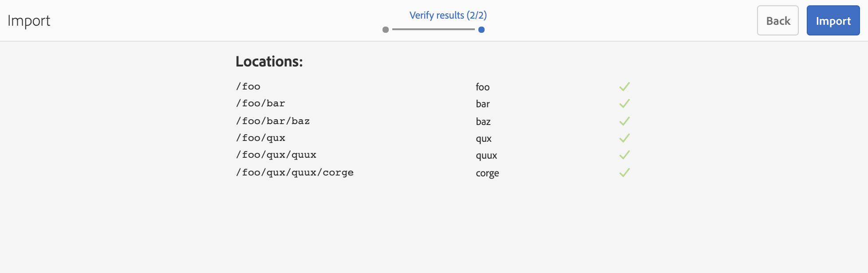
Task: Click the Locations heading
Action: (x=269, y=62)
